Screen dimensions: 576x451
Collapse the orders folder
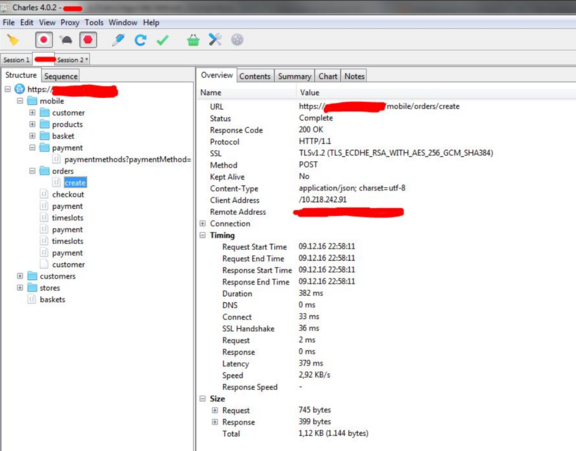[32, 171]
